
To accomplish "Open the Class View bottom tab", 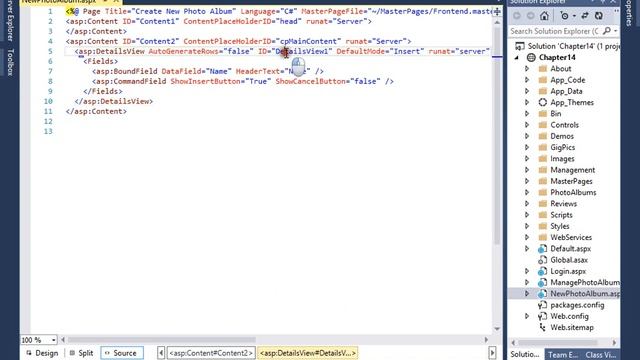I will point(601,354).
